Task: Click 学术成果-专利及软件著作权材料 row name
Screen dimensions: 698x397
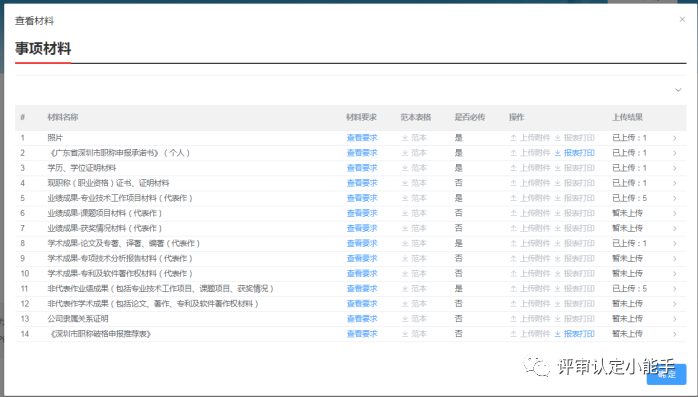Action: coord(120,274)
